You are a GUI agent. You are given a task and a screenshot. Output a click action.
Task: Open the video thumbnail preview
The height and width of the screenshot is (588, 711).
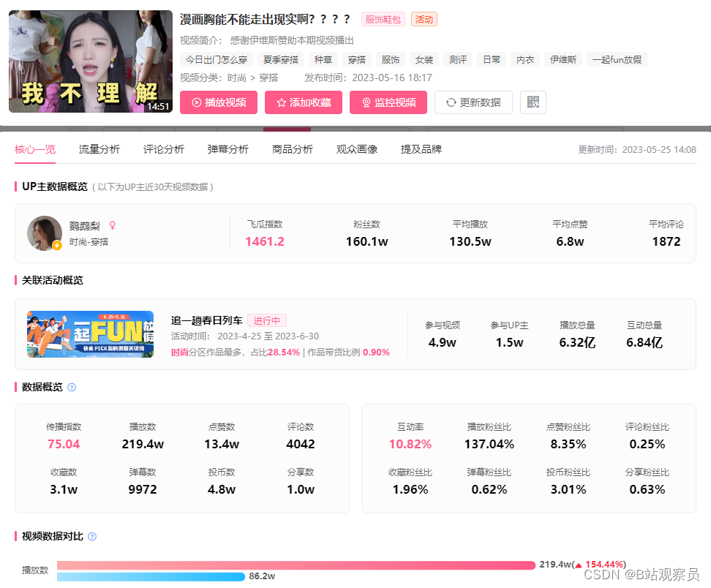pyautogui.click(x=91, y=61)
